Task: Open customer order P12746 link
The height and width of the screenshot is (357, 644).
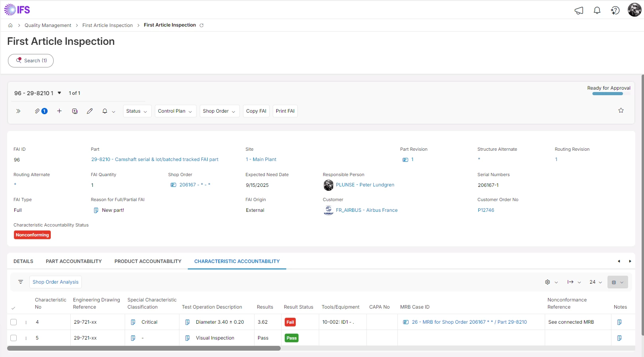Action: pyautogui.click(x=486, y=210)
